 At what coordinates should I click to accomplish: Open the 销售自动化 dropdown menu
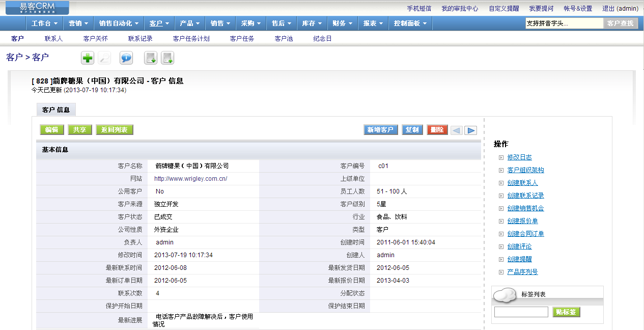click(x=119, y=23)
